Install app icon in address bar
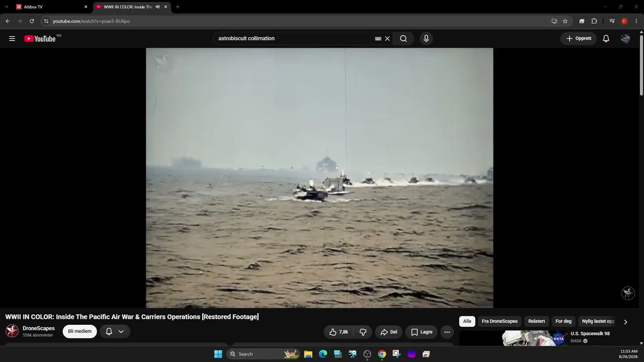This screenshot has height=362, width=644. point(554,21)
